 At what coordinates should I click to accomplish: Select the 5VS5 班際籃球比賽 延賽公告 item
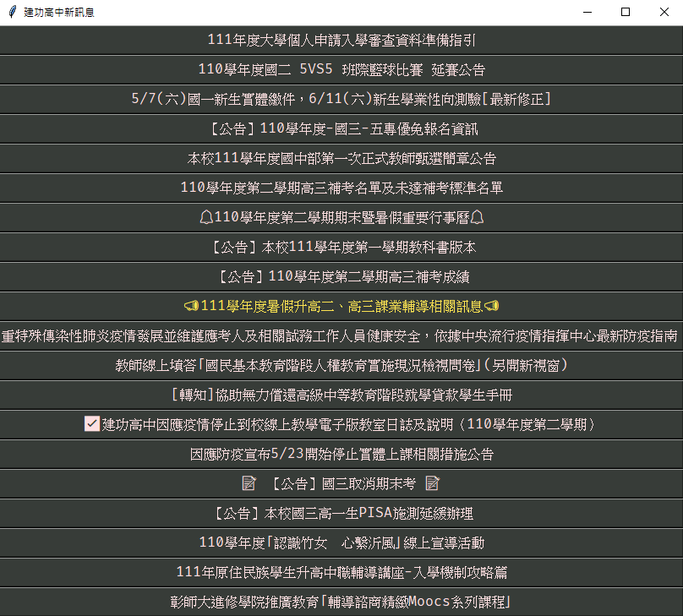(341, 69)
